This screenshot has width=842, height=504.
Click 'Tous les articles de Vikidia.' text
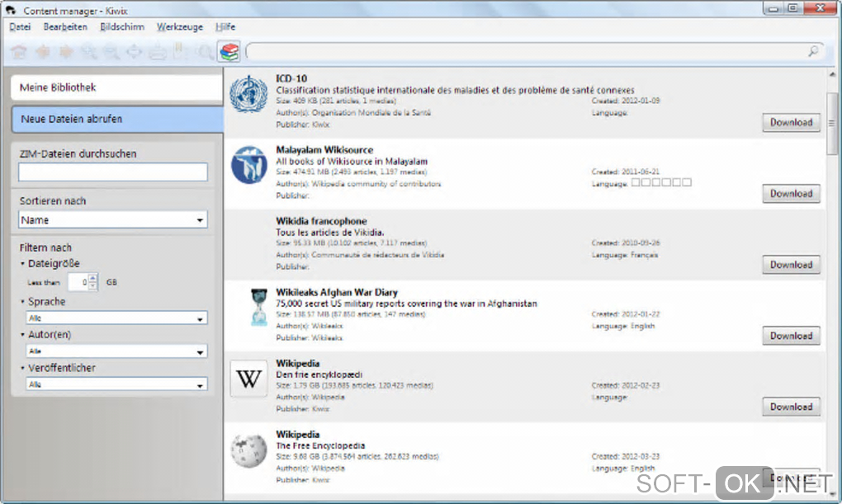329,233
